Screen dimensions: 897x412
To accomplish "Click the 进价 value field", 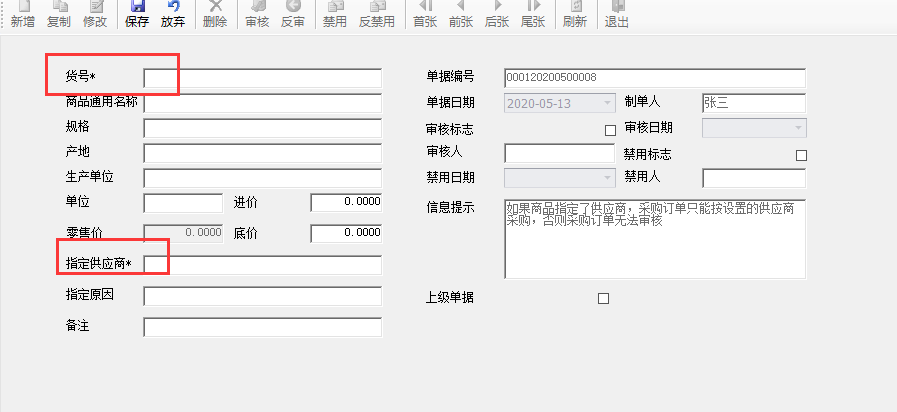I will [x=346, y=202].
